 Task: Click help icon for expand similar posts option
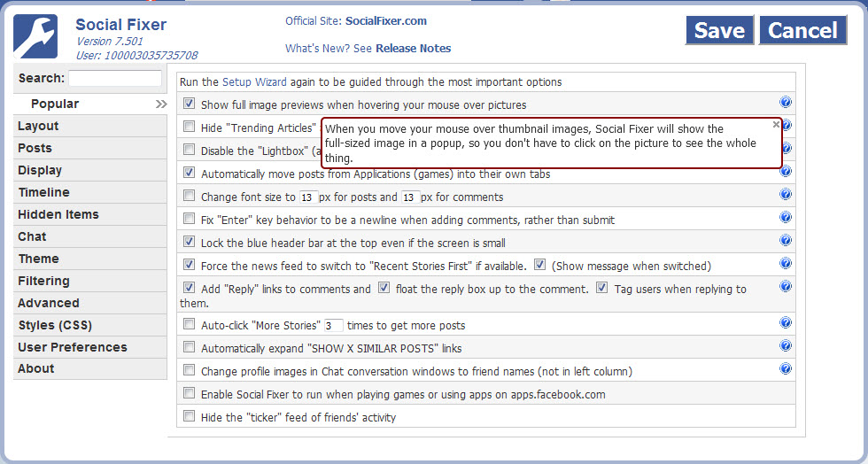785,346
